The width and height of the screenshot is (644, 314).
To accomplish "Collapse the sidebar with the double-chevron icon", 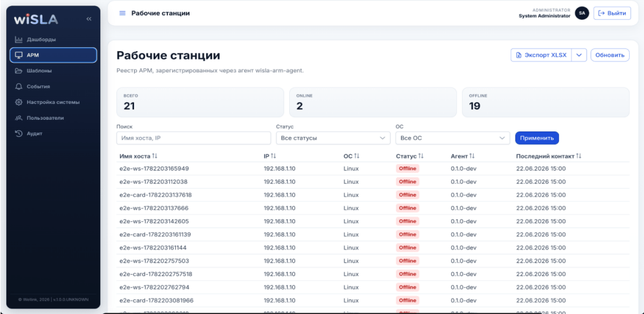I will pos(89,19).
